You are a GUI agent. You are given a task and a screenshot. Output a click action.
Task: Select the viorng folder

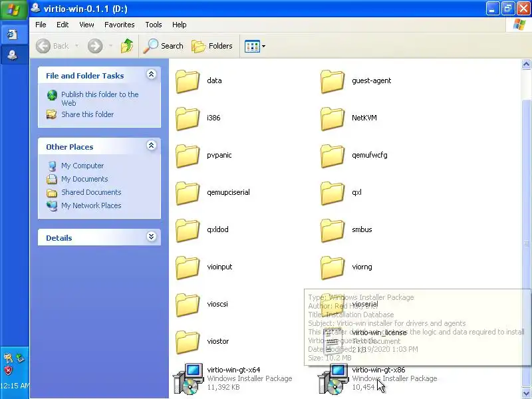click(x=346, y=268)
